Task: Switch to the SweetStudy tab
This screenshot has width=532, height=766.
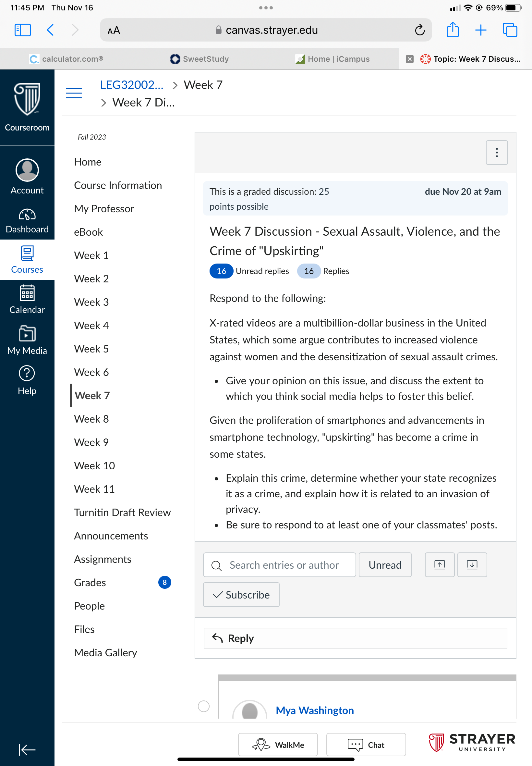Action: point(199,59)
